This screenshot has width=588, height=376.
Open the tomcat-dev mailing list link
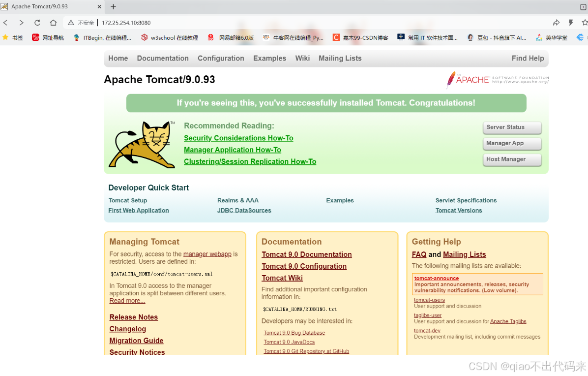click(x=427, y=331)
